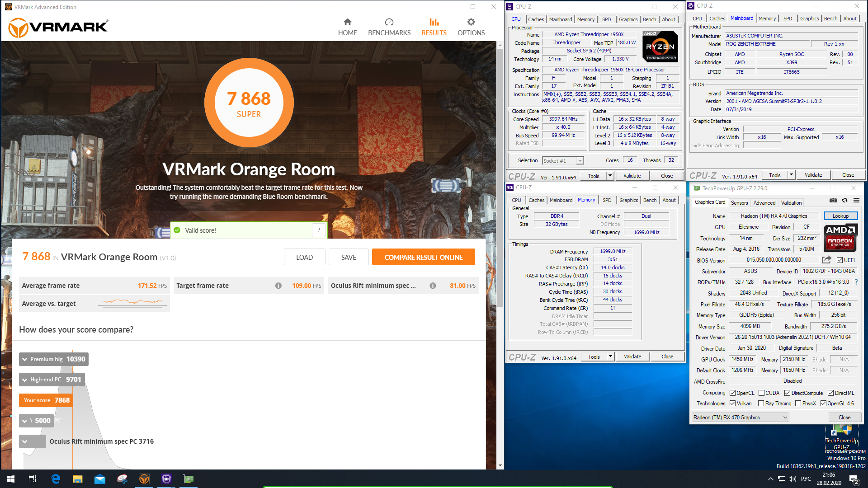
Task: Open Tools dropdown arrow in Mainboard CPU-Z window
Action: [x=791, y=175]
